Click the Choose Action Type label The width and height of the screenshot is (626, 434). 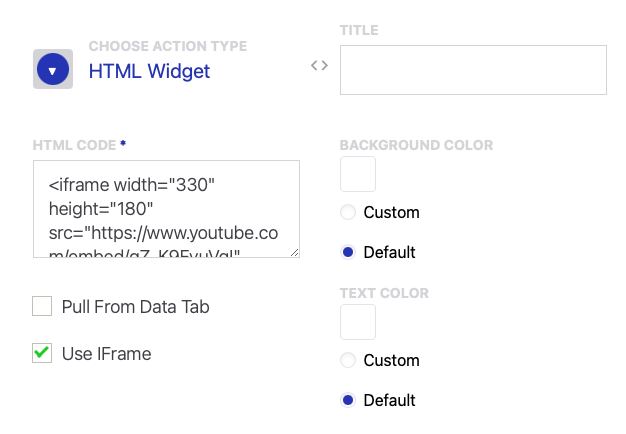[x=167, y=46]
